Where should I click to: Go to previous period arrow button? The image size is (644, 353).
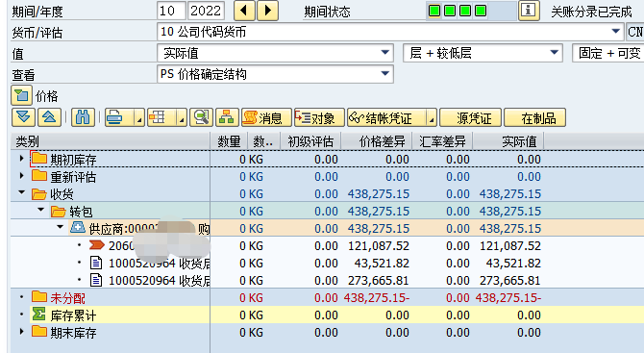[x=244, y=11]
